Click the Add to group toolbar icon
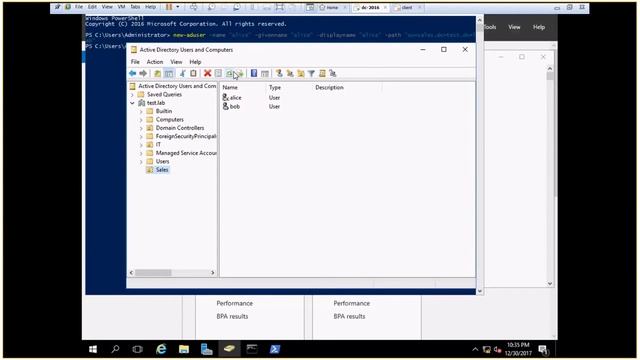The image size is (640, 360). tap(333, 73)
